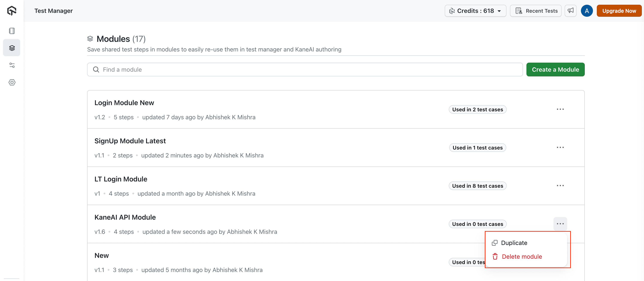Open the test cases notebook sidebar icon
This screenshot has width=644, height=281.
(x=12, y=31)
